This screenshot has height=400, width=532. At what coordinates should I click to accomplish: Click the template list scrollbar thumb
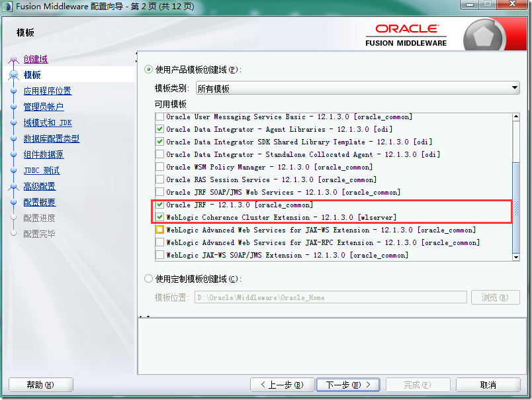[x=516, y=208]
